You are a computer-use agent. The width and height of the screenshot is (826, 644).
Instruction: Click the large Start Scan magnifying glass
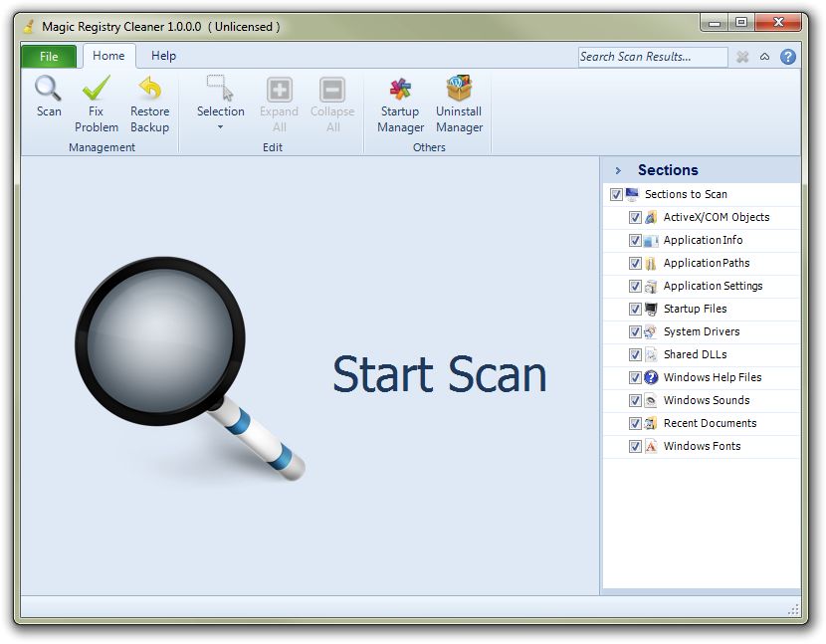click(x=190, y=368)
